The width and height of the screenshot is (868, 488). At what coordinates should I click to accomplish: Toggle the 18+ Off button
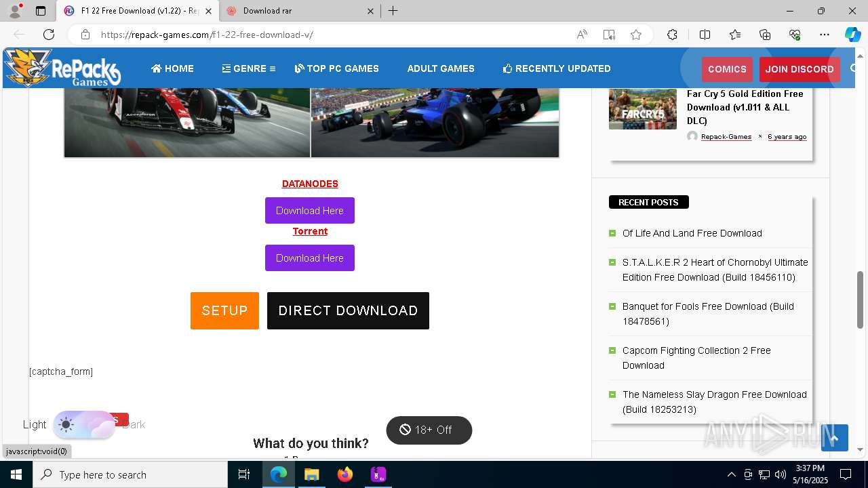click(x=429, y=430)
